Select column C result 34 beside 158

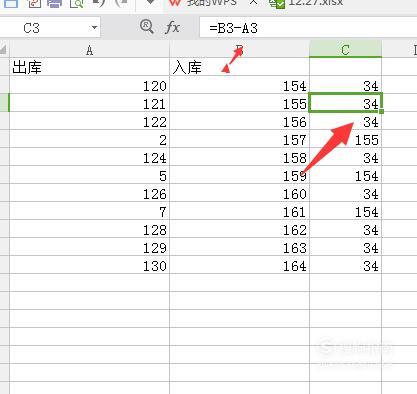point(345,157)
